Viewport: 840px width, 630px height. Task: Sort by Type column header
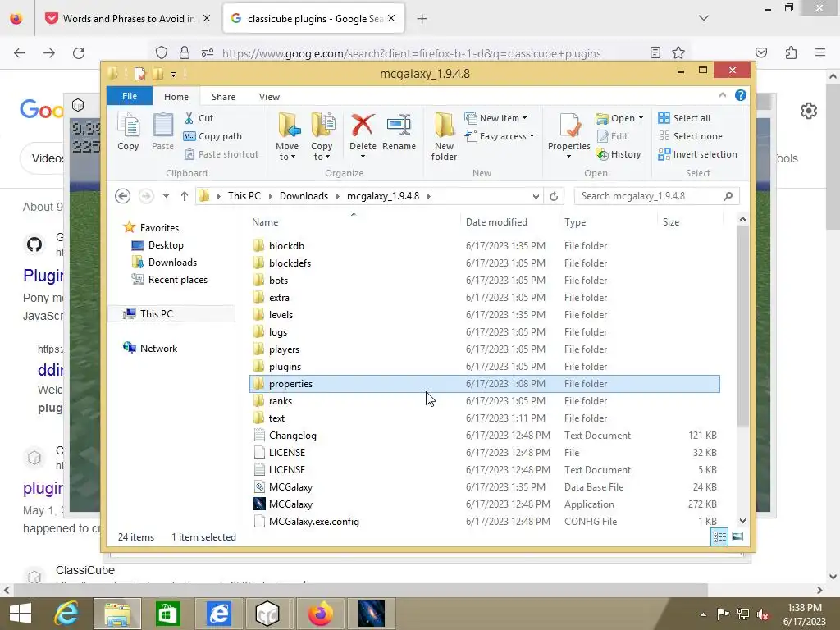click(x=608, y=221)
